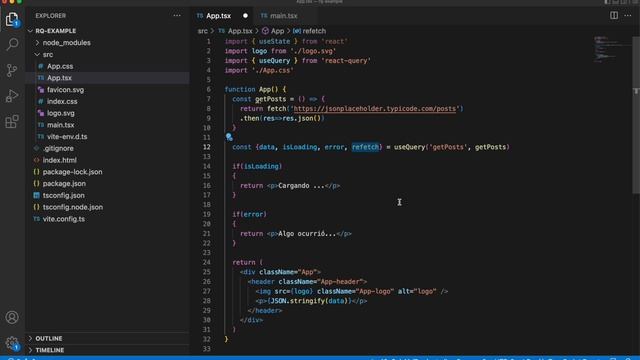Open the Run and Debug view icon
Viewport: 640px width, 360px height.
click(12, 96)
